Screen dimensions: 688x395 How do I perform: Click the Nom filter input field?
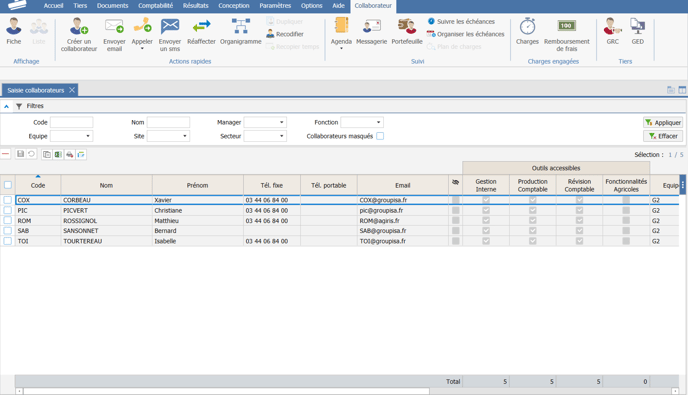pos(168,122)
